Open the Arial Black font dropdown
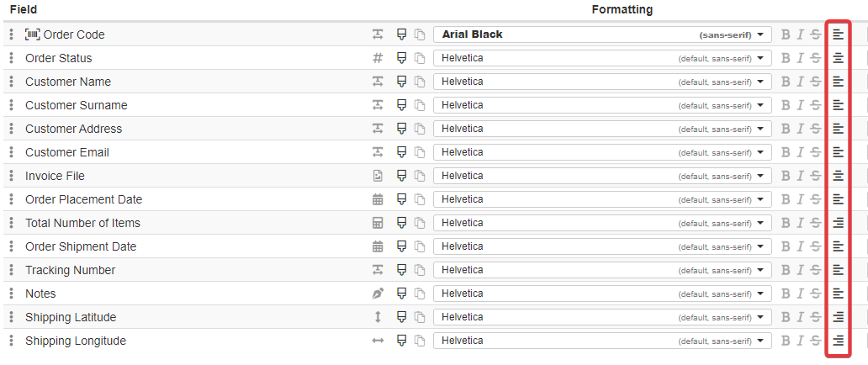This screenshot has width=868, height=365. coord(602,34)
